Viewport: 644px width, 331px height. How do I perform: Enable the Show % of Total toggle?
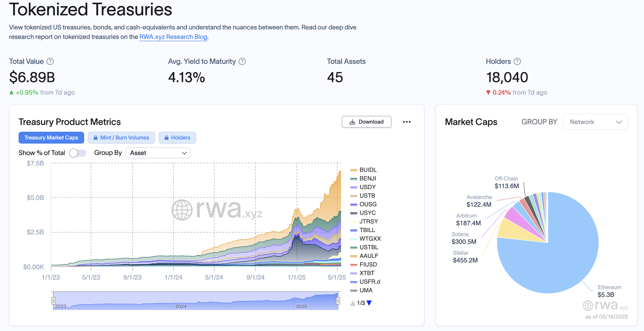78,153
